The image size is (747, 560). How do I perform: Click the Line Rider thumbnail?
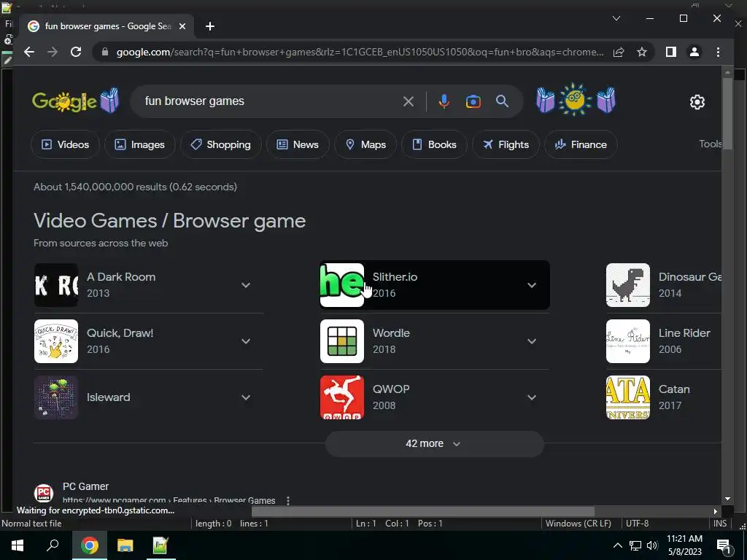[628, 341]
